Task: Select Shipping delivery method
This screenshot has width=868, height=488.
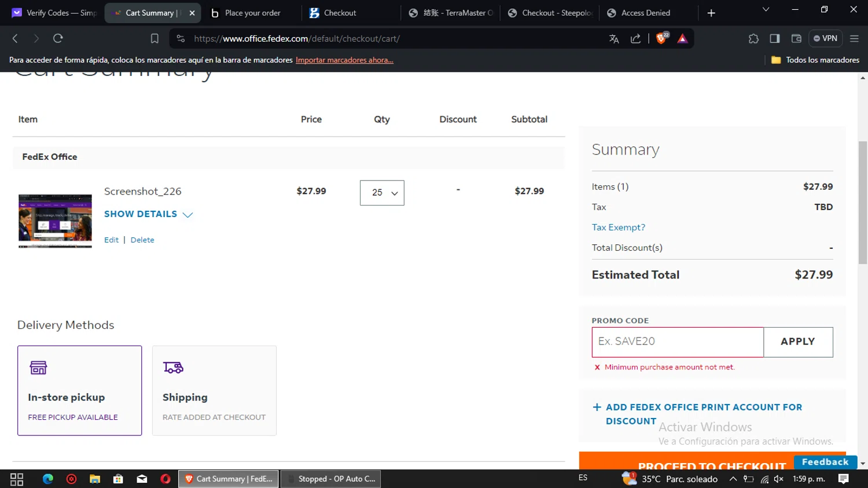Action: pos(214,391)
